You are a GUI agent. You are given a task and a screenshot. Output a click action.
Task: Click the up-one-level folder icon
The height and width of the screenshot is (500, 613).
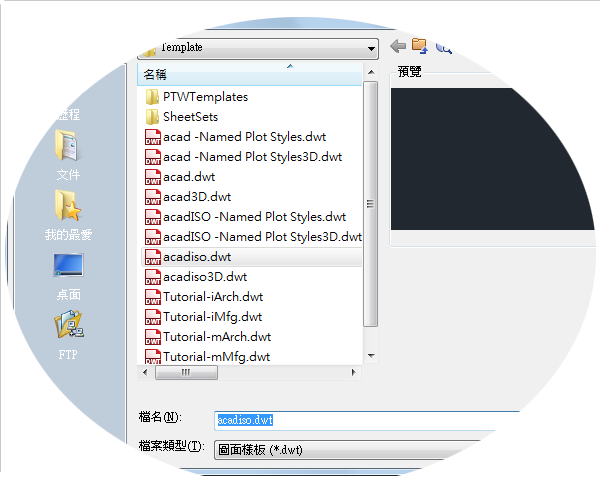click(420, 46)
